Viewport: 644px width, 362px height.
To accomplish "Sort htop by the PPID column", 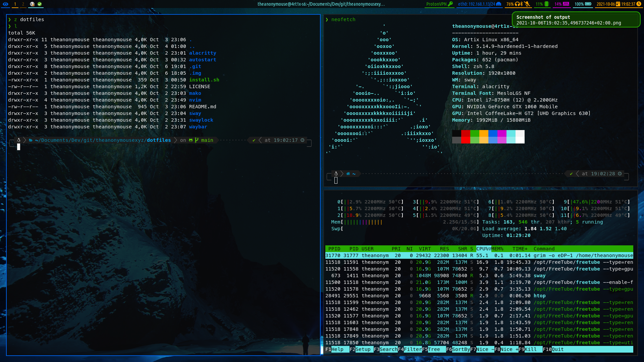I will coord(334,249).
